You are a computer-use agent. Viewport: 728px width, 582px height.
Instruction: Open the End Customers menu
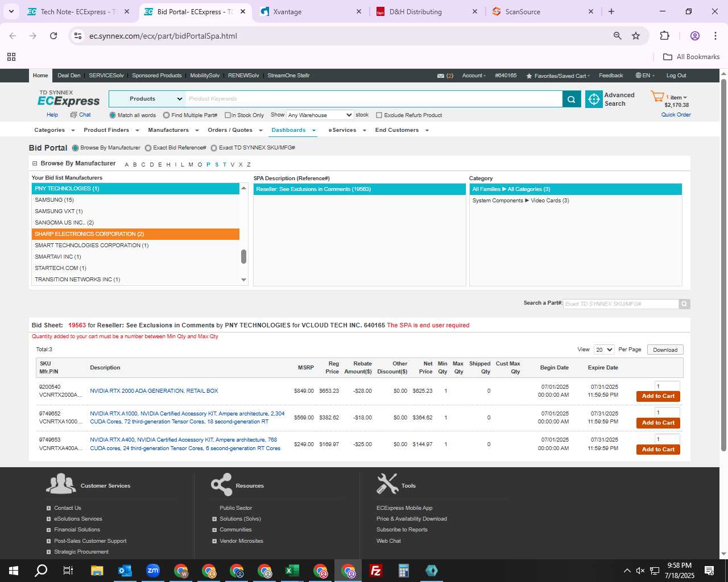tap(402, 130)
